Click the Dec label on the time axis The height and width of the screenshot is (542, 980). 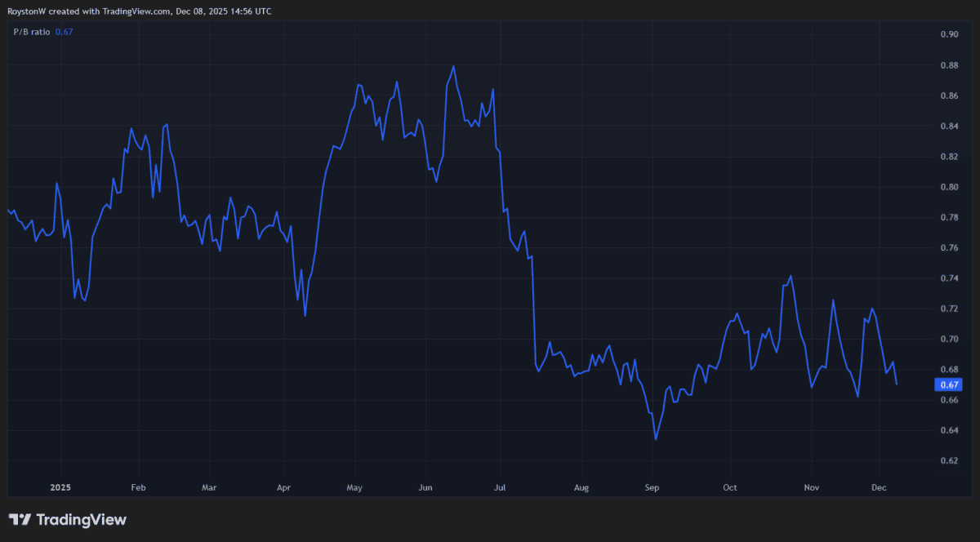click(879, 487)
